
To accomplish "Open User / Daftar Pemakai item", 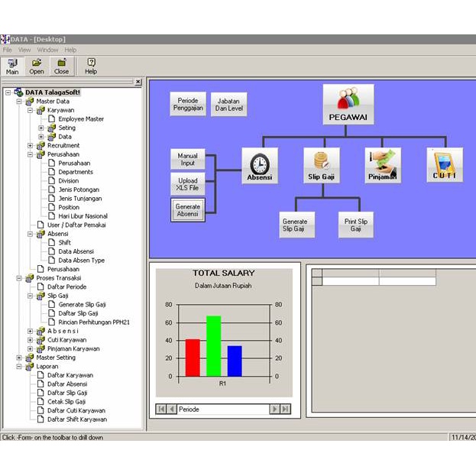I will point(76,225).
